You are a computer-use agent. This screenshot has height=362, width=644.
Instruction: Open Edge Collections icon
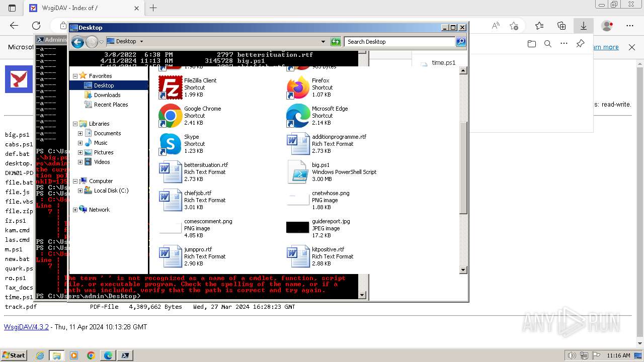point(561,26)
